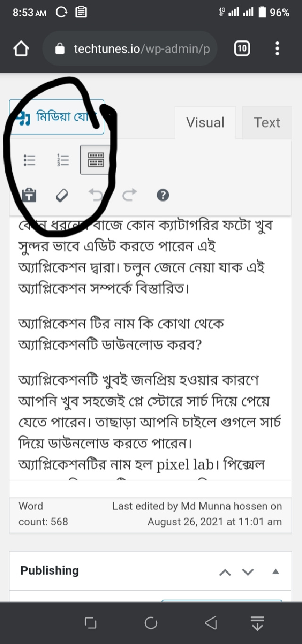Select the Paste as text icon

point(30,195)
